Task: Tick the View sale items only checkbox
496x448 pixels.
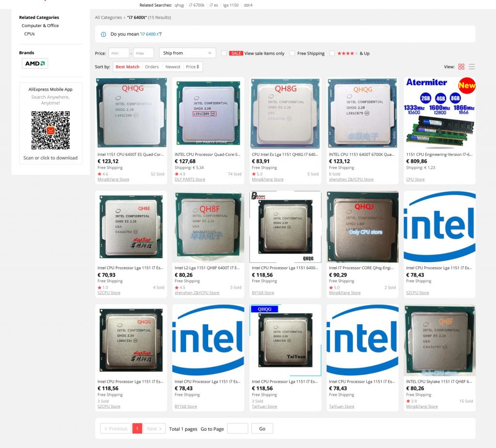Action: [x=224, y=53]
